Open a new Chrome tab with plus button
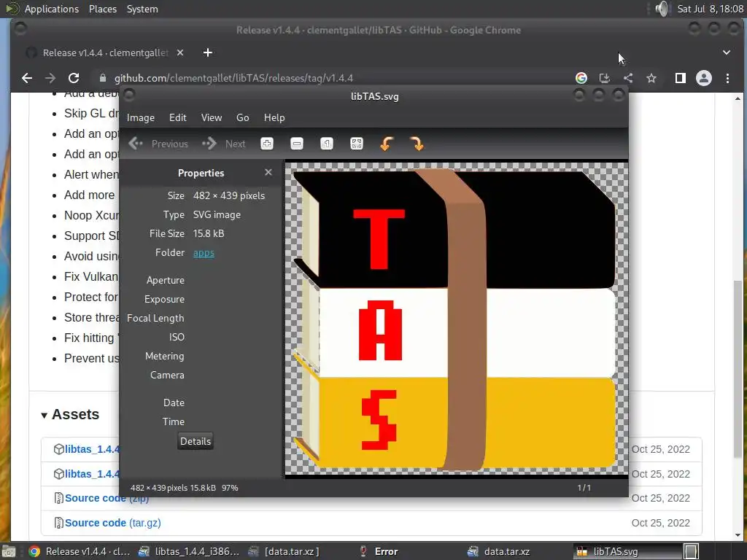 [x=208, y=52]
